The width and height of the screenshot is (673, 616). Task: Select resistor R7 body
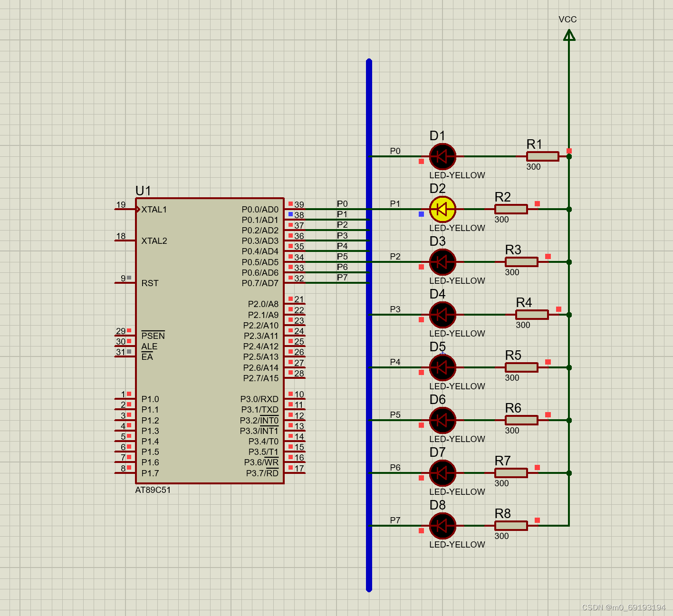click(x=511, y=473)
